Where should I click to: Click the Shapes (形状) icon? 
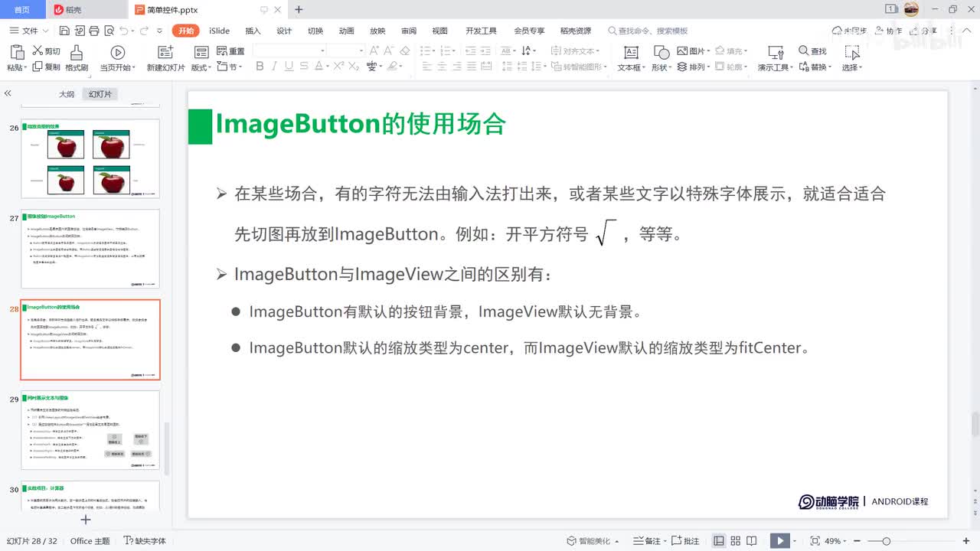coord(661,52)
